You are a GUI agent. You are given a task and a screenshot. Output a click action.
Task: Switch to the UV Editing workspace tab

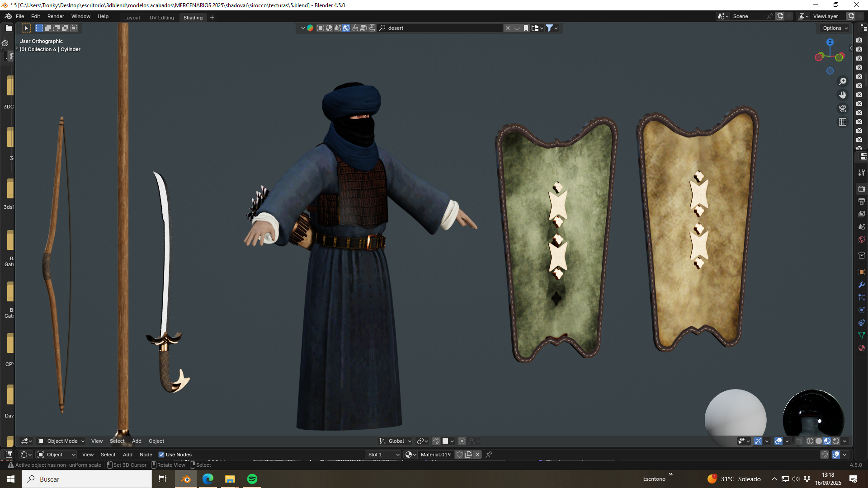[162, 18]
